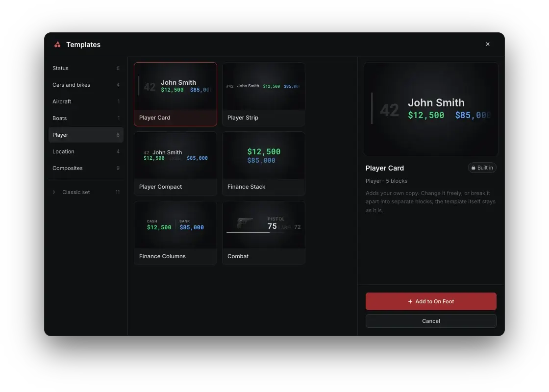549x392 pixels.
Task: Select the Combat template
Action: coord(264,233)
